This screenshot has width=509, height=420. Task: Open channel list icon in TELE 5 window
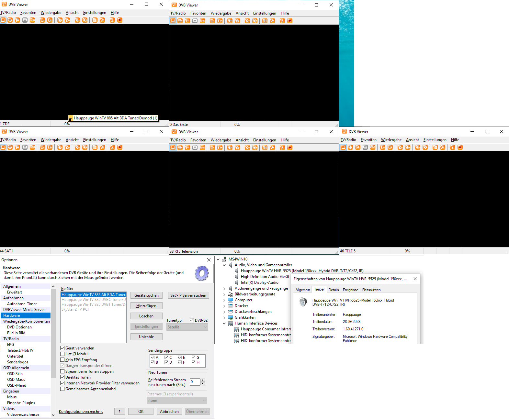435,147
